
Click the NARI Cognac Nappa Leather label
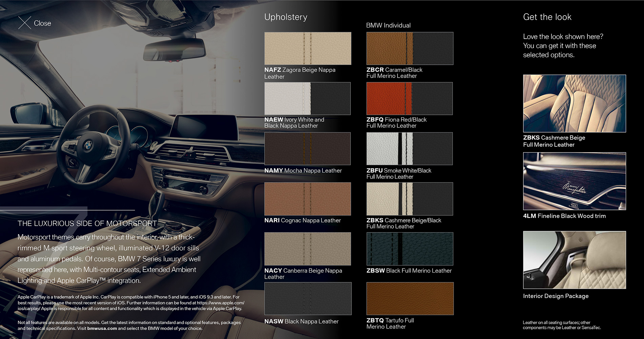[303, 220]
